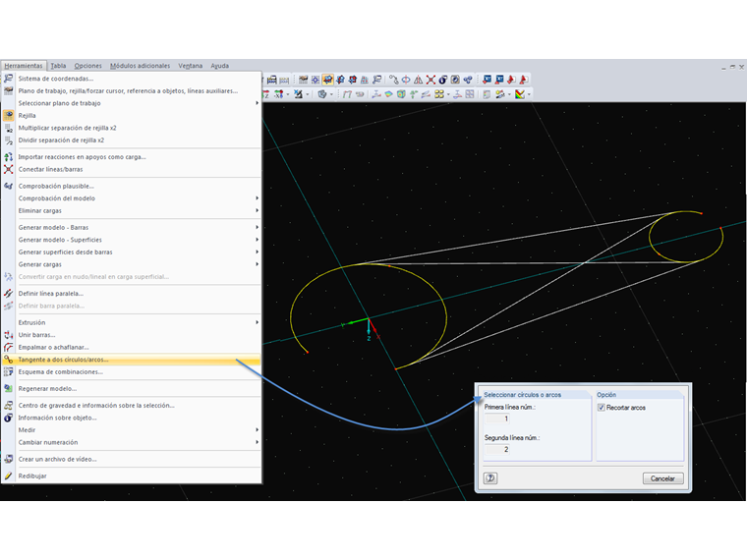The height and width of the screenshot is (560, 747).
Task: Run Comprobación plausible
Action: coord(131,187)
